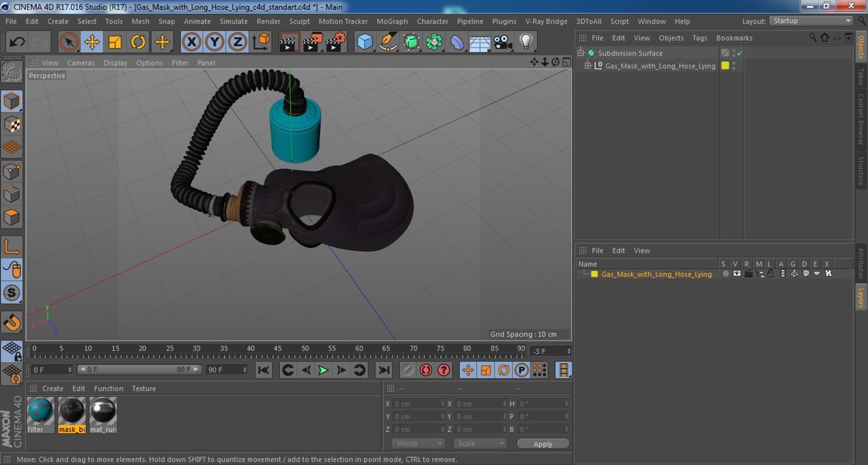This screenshot has height=465, width=868.
Task: Select the Rotate tool in top toolbar
Action: 138,42
